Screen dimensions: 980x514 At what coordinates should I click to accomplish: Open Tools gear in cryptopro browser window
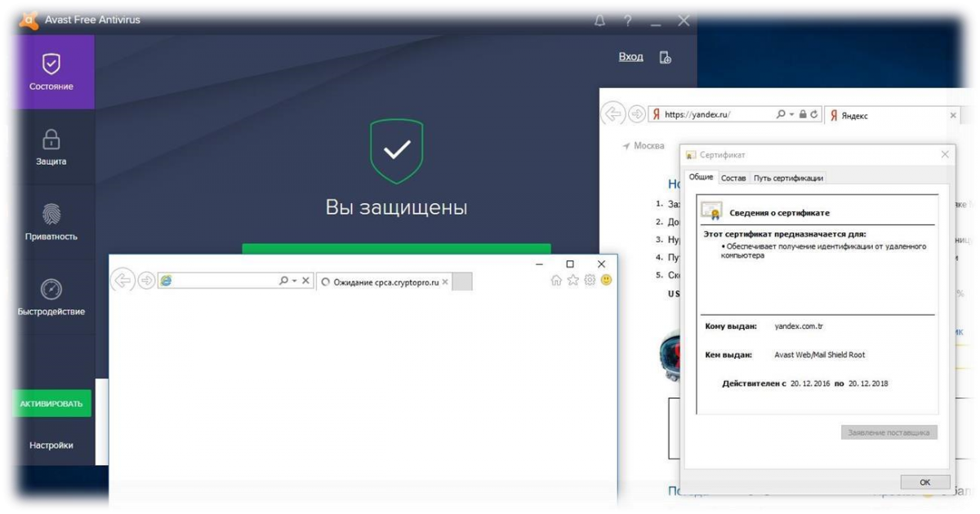(x=590, y=280)
